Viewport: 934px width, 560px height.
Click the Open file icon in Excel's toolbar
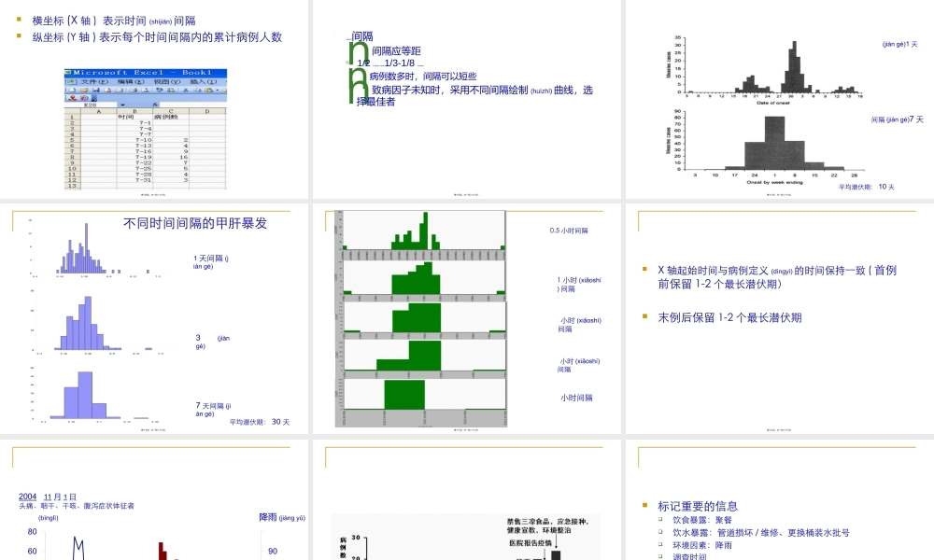(x=84, y=91)
